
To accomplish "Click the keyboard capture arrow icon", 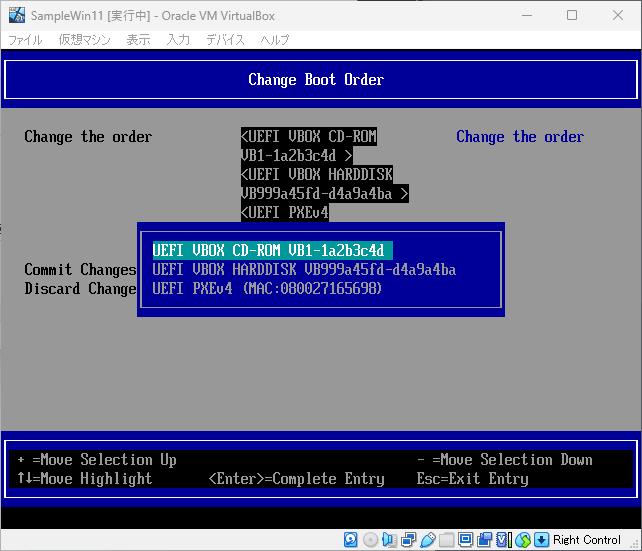I will 541,540.
